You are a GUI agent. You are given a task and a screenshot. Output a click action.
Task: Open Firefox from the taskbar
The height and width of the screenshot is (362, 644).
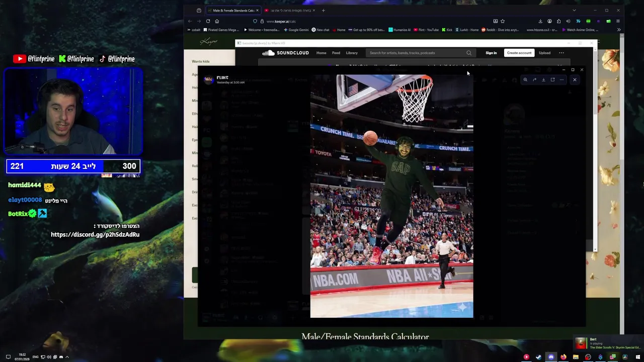tap(563, 357)
